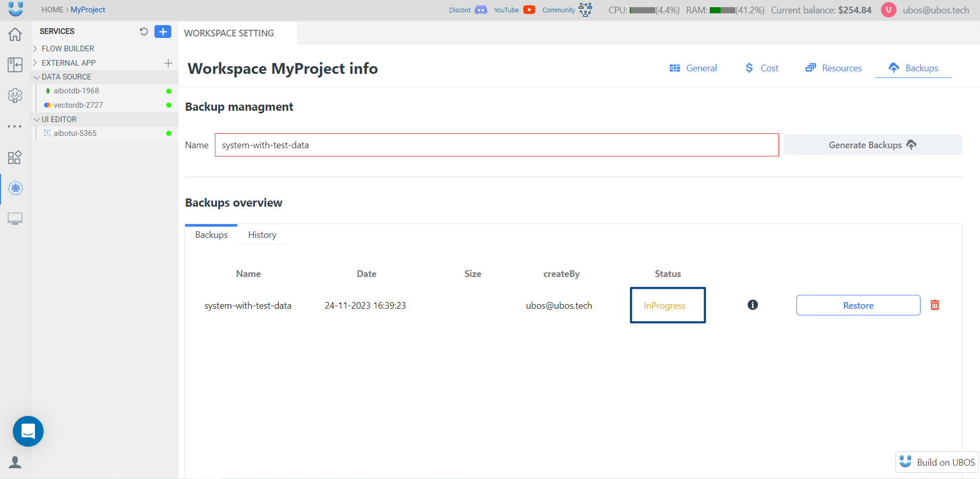Click the user avatar U in the header

tap(889, 10)
